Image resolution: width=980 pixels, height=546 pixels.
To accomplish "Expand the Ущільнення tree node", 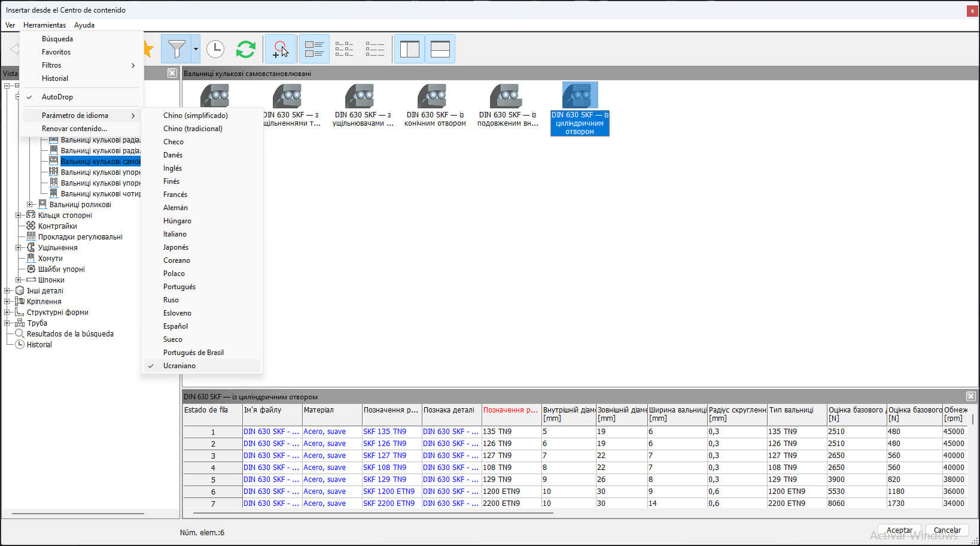I will point(19,248).
